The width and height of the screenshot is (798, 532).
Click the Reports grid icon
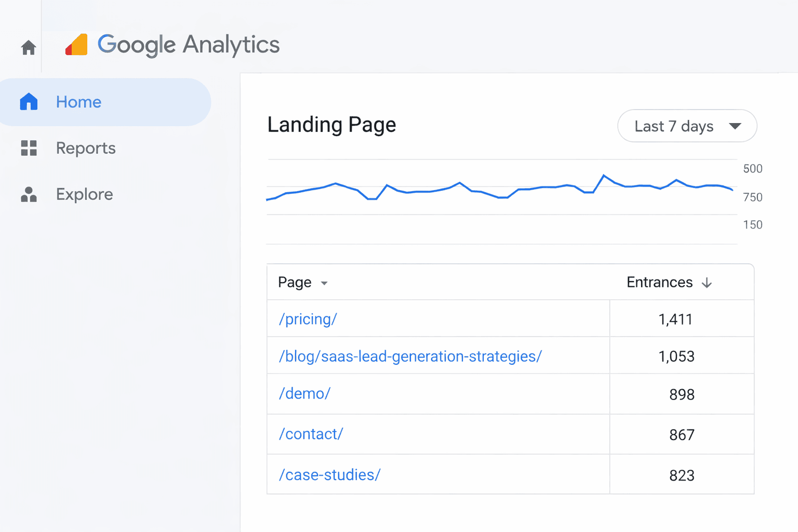[x=29, y=148]
